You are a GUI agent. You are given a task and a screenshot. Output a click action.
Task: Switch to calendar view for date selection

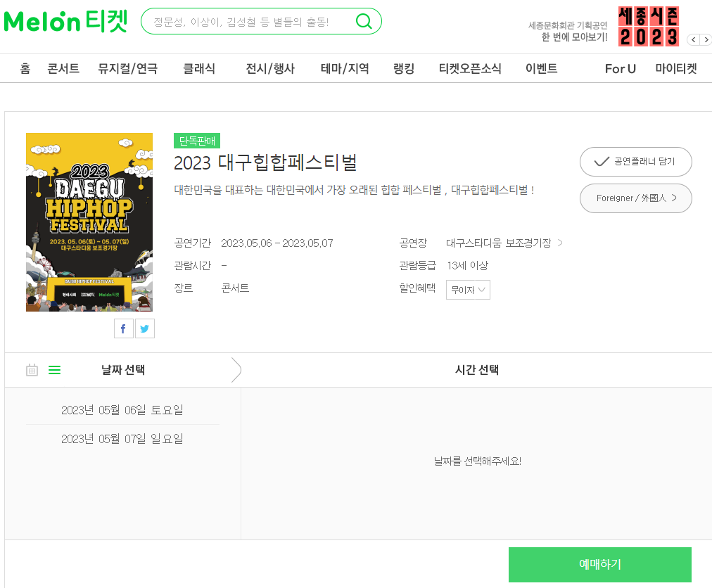[32, 369]
